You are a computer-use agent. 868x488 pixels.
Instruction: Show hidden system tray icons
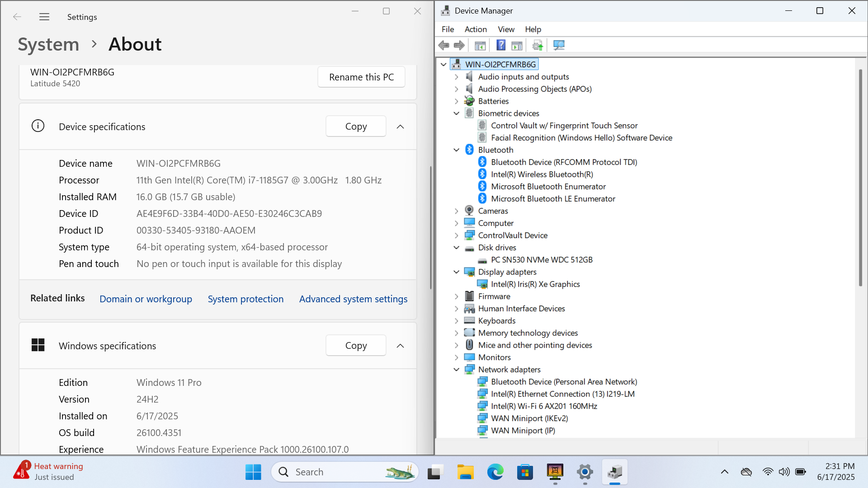[725, 472]
